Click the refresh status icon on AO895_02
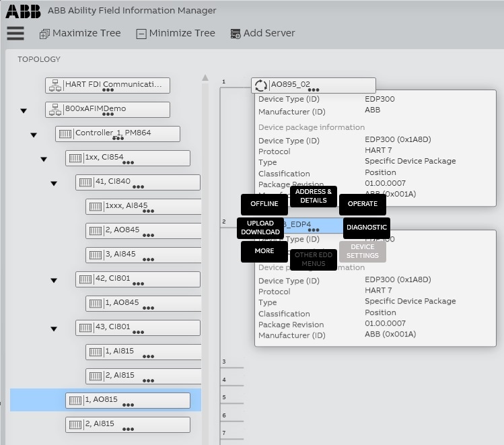 (x=260, y=85)
